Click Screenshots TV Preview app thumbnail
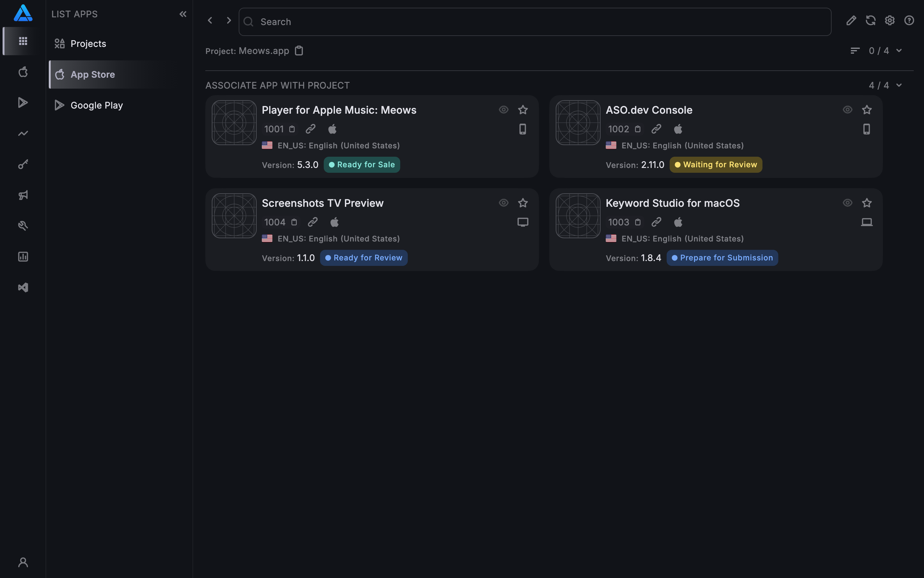This screenshot has height=578, width=924. tap(234, 215)
